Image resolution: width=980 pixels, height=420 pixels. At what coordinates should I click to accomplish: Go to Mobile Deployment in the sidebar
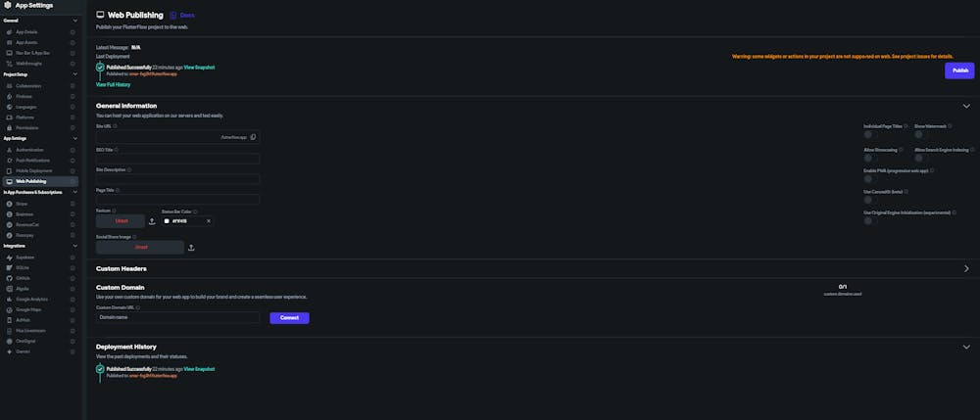point(33,170)
